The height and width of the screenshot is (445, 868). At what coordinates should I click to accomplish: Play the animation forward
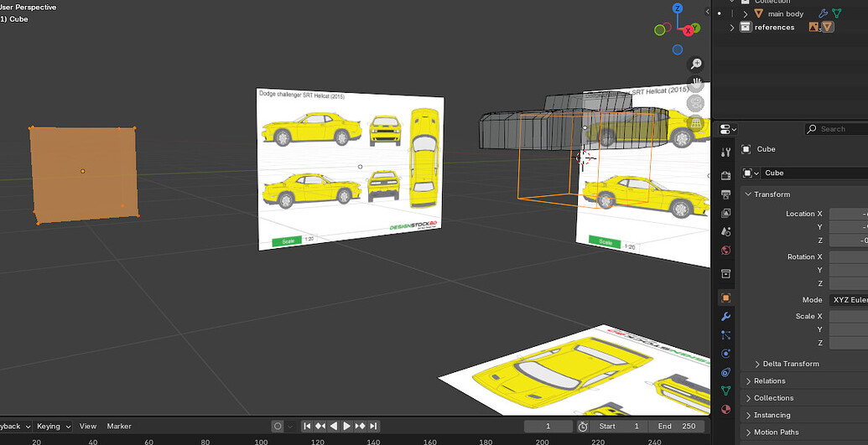(346, 427)
